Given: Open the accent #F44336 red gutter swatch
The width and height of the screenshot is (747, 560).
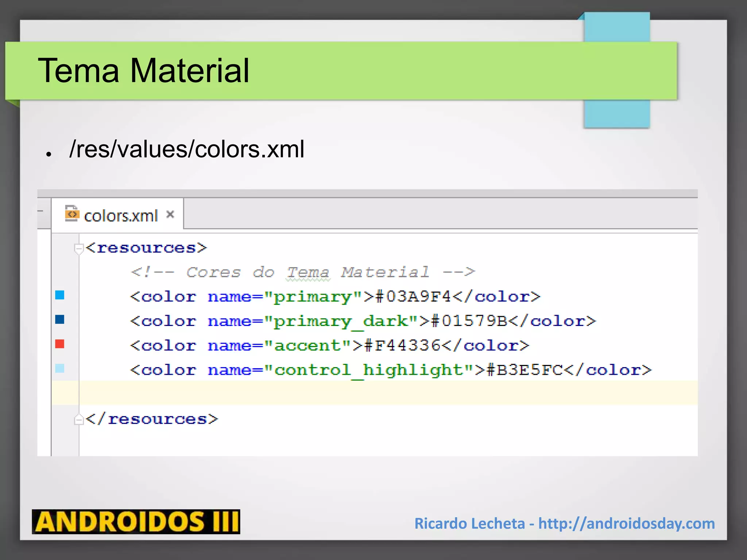Looking at the screenshot, I should pyautogui.click(x=60, y=344).
